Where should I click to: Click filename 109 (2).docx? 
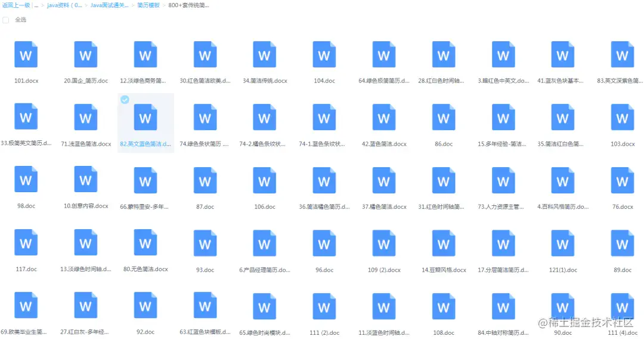coord(384,270)
